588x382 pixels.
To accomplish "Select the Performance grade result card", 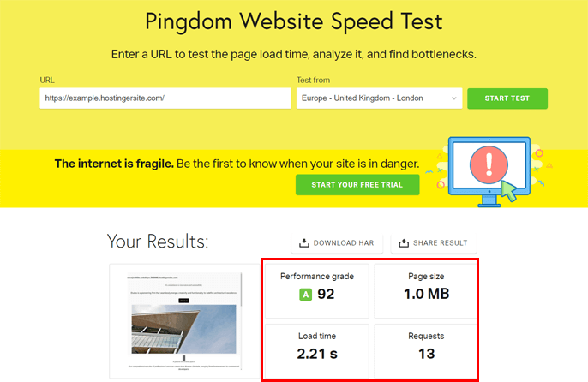I will click(317, 291).
